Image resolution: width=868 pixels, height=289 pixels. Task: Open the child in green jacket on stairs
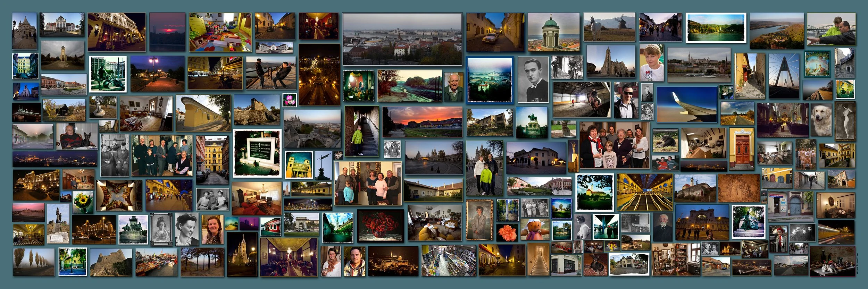[x=362, y=131]
